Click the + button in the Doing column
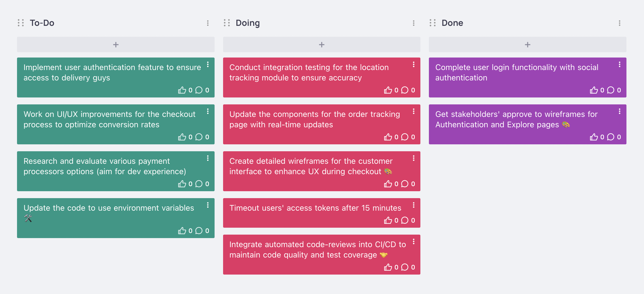Viewport: 644px width, 294px height. [x=321, y=44]
